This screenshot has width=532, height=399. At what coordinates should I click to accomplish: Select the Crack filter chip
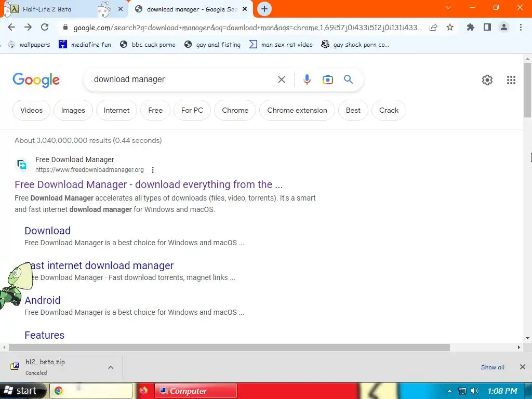[x=389, y=110]
